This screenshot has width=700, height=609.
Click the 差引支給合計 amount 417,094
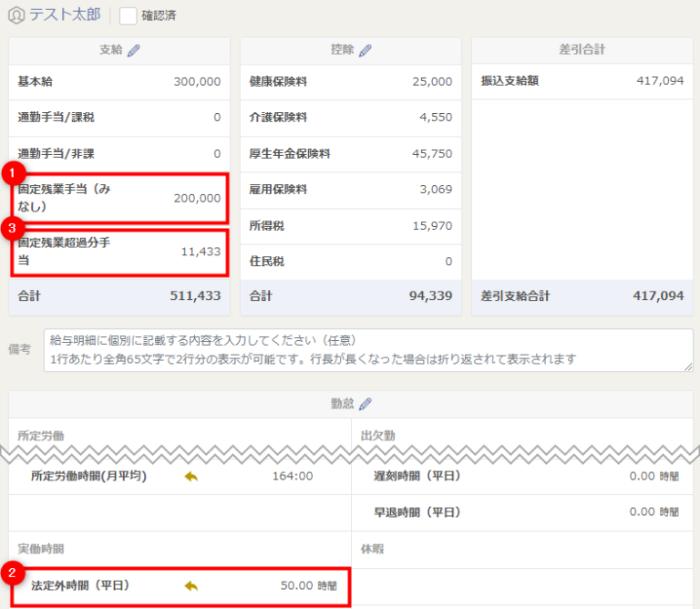click(658, 295)
